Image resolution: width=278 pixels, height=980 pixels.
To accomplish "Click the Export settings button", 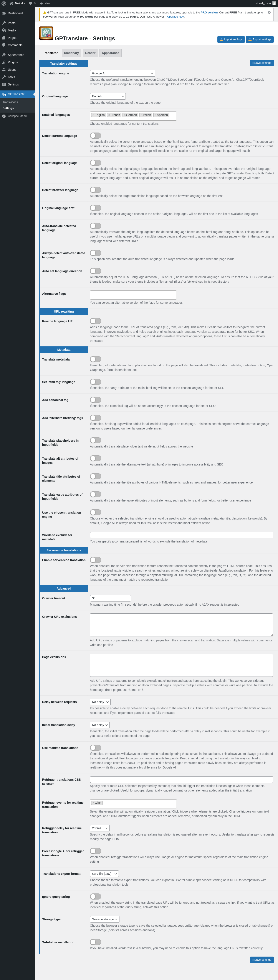I will (260, 39).
